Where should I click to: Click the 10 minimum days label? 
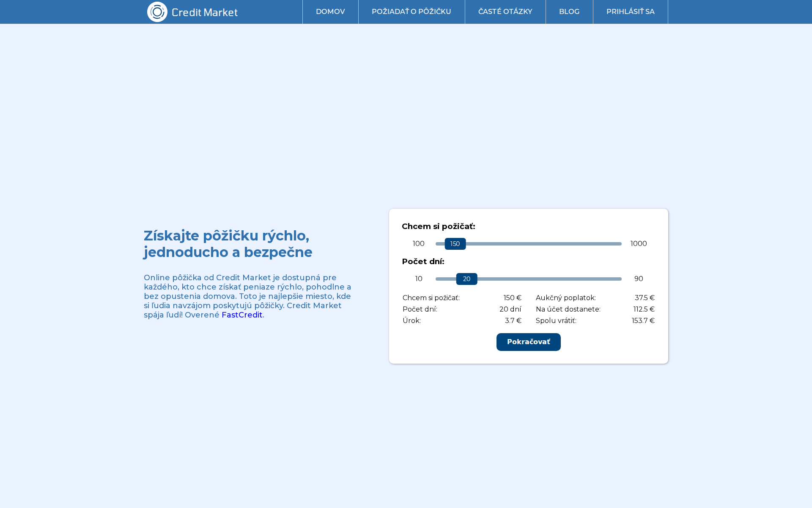coord(419,279)
